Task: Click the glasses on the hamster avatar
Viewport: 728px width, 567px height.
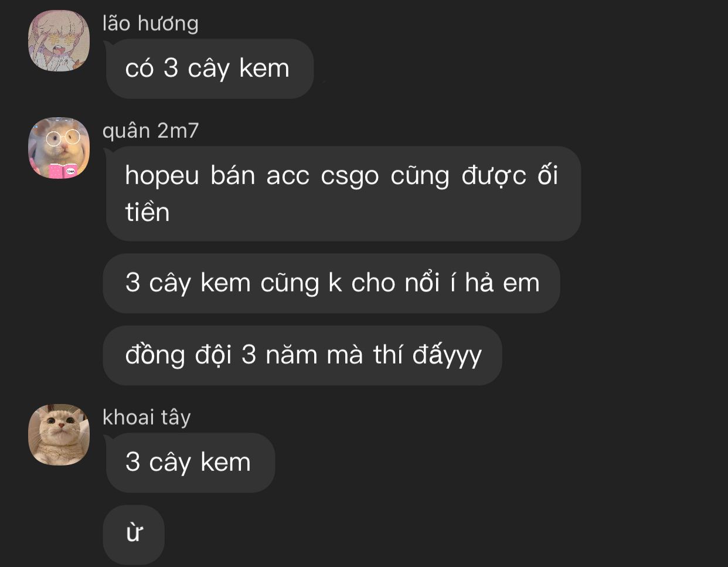Action: (x=63, y=138)
